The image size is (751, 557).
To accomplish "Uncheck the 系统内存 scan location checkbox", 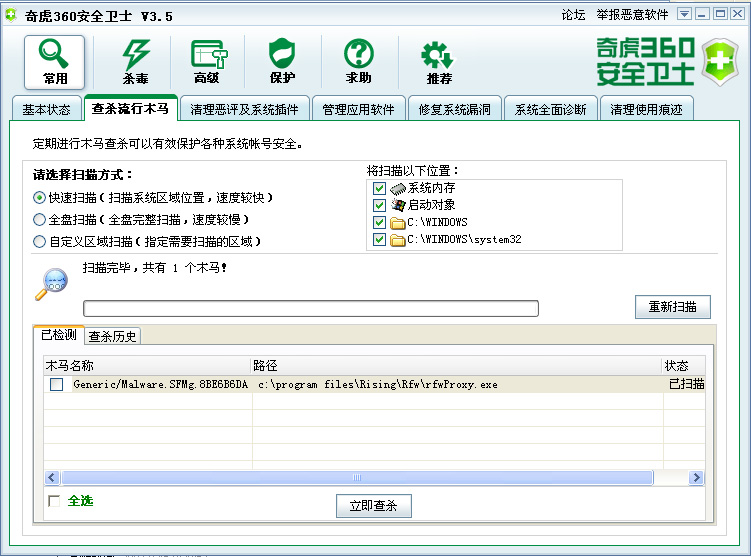I will tap(379, 188).
